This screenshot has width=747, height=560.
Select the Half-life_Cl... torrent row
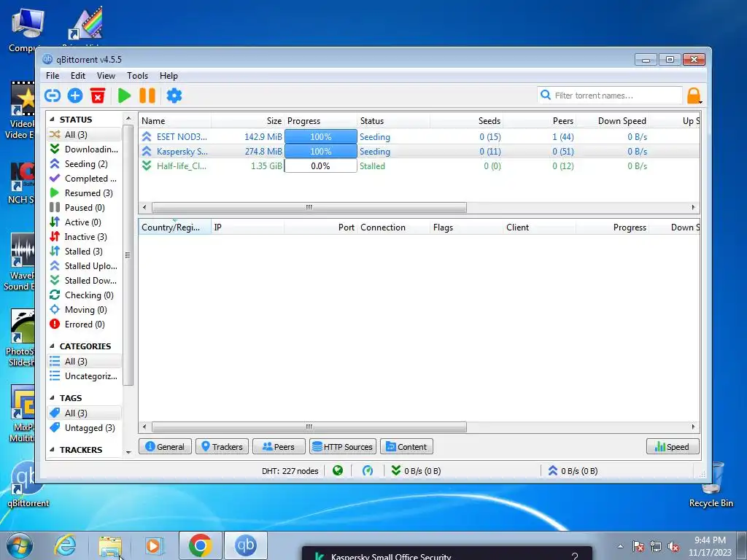click(419, 166)
